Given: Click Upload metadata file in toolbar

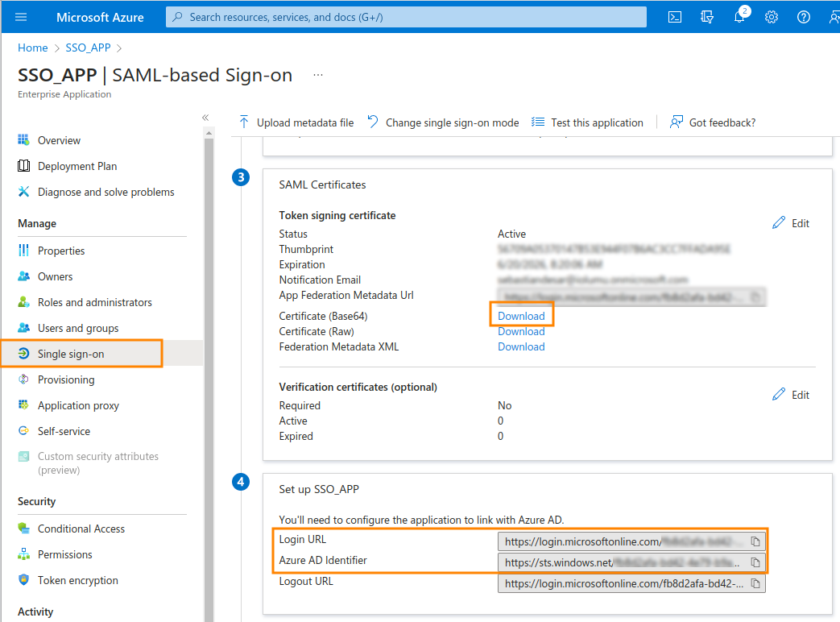Looking at the screenshot, I should tap(296, 122).
